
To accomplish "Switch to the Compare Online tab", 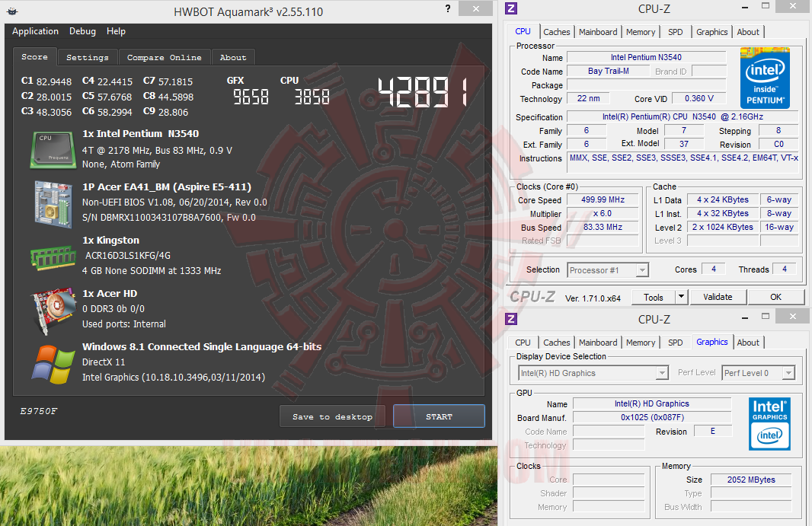I will click(x=165, y=57).
